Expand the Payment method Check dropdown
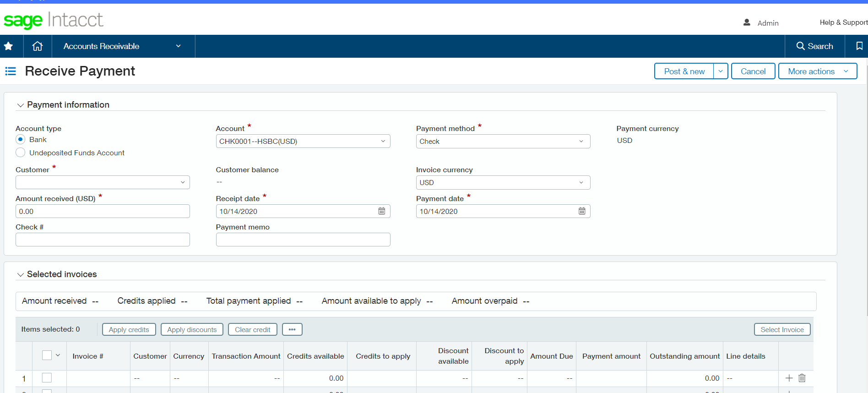Screen dimensions: 868x393 (x=503, y=142)
